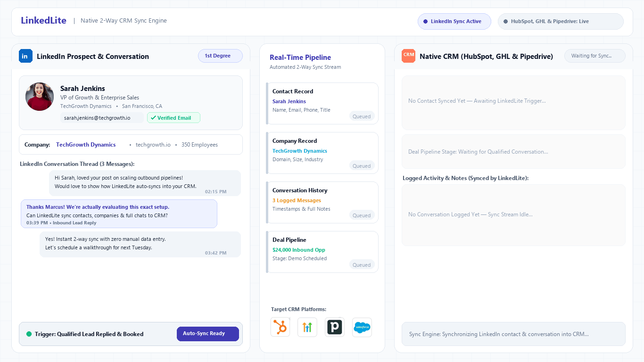Click the 1st Degree connection badge

pyautogui.click(x=220, y=56)
